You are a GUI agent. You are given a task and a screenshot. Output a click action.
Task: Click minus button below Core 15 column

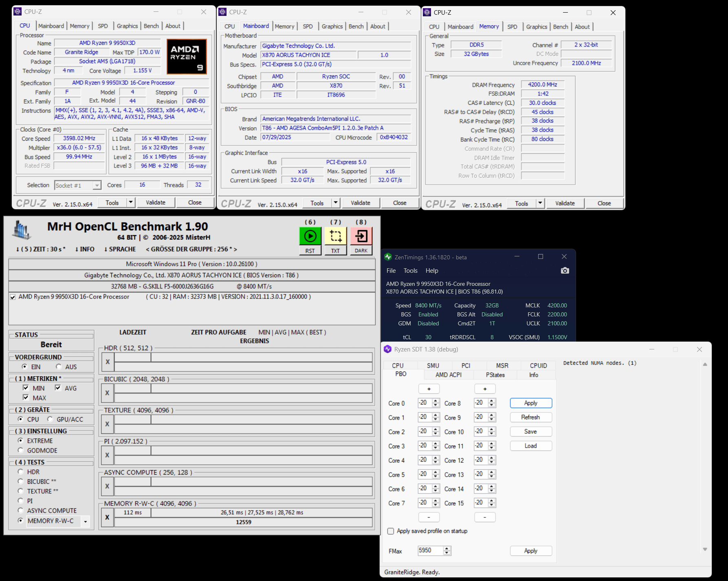tap(485, 517)
